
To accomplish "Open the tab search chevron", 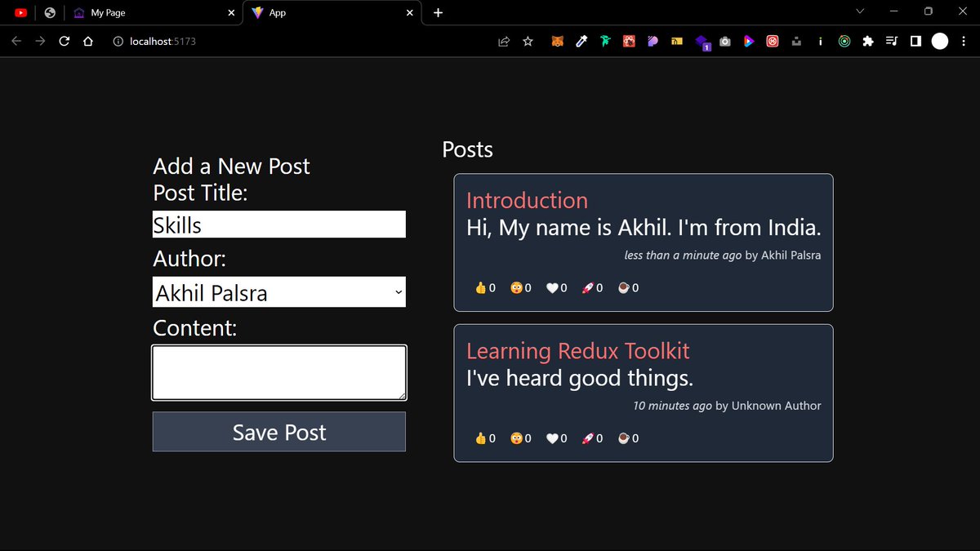I will click(859, 12).
